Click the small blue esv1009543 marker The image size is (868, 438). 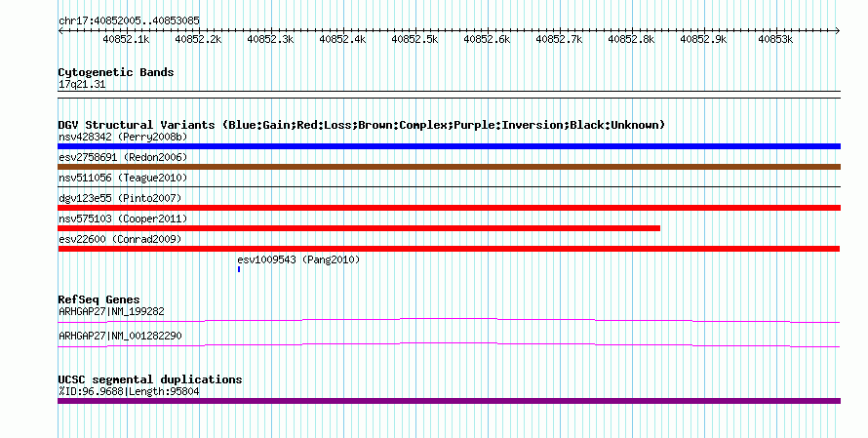click(239, 269)
